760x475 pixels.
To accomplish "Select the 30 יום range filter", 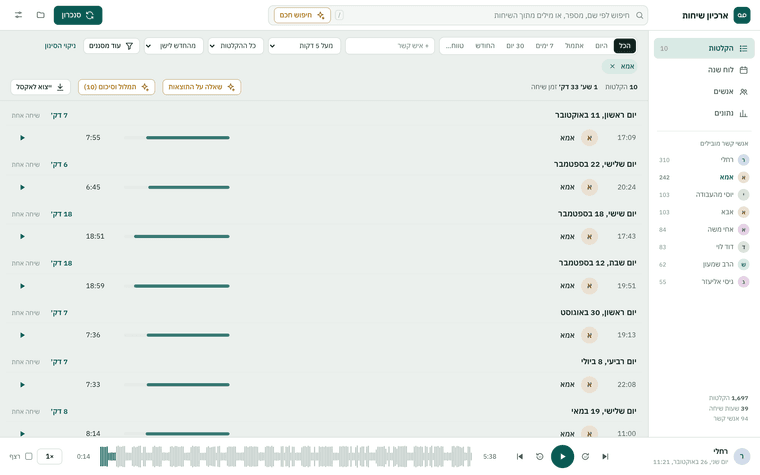I will click(x=515, y=46).
